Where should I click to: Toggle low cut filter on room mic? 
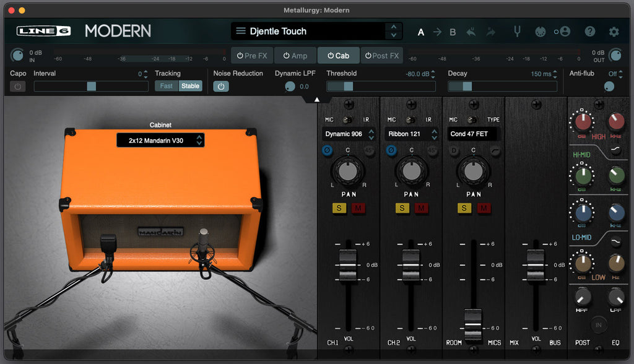click(495, 150)
